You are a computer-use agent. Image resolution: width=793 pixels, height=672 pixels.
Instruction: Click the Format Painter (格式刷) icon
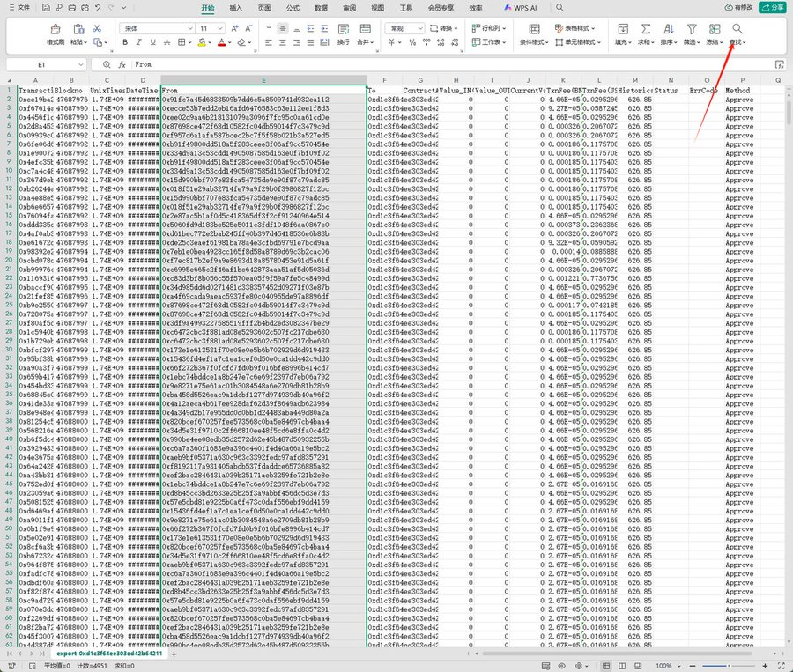coord(56,29)
